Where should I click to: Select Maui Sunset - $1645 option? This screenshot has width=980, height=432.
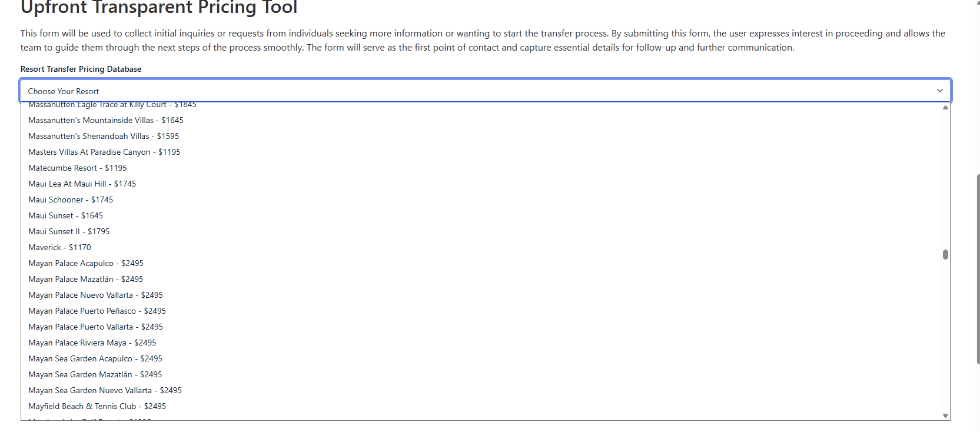(65, 215)
